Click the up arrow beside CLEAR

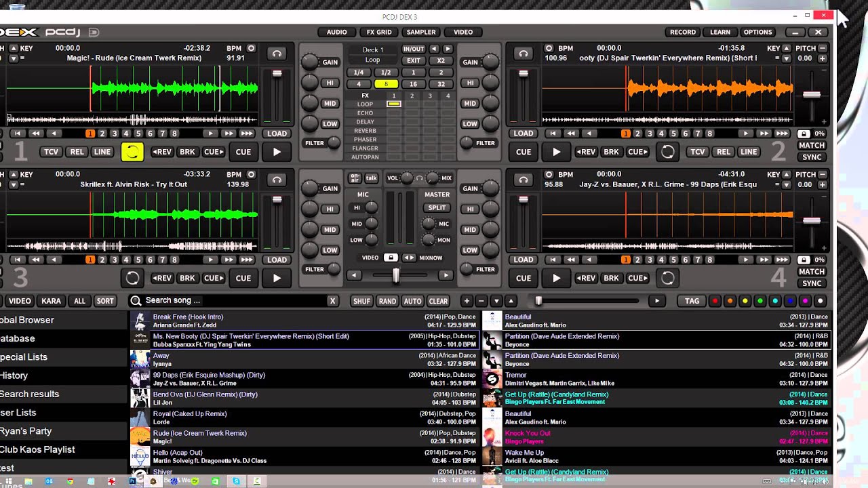point(511,301)
